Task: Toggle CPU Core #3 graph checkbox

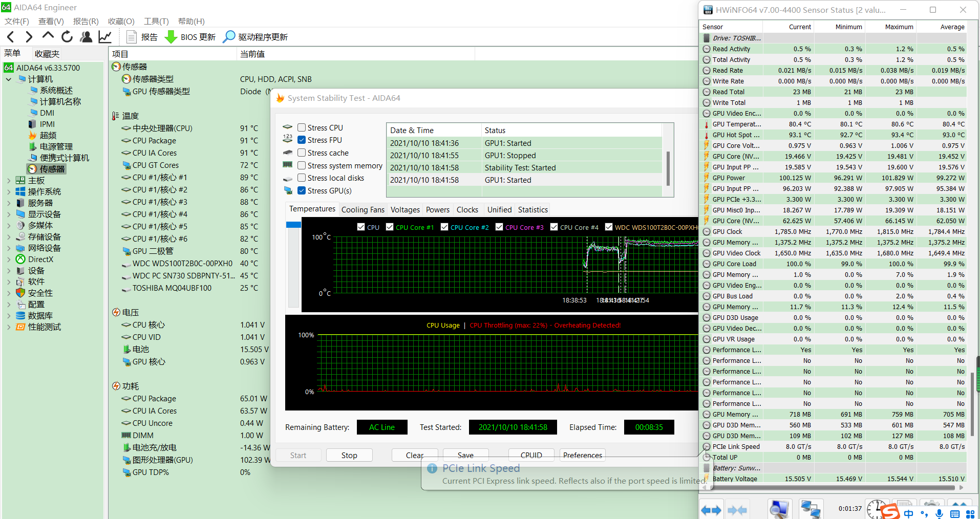Action: point(499,227)
